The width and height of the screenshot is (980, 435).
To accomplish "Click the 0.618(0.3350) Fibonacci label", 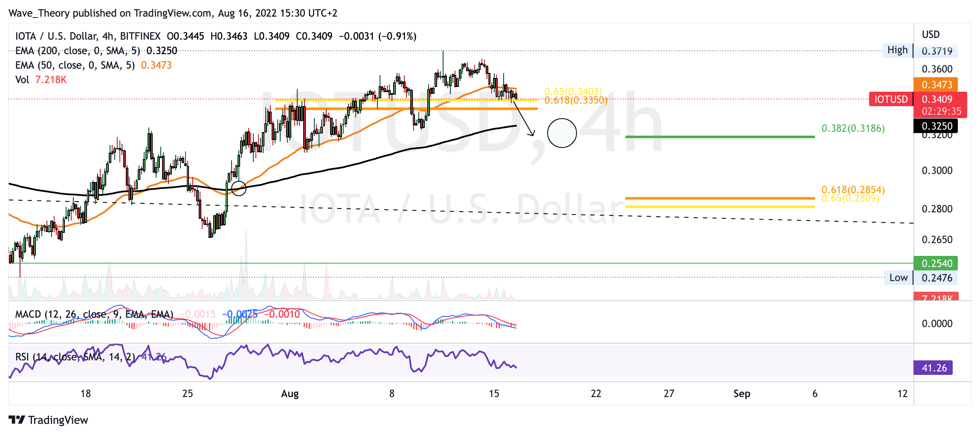I will [x=576, y=101].
